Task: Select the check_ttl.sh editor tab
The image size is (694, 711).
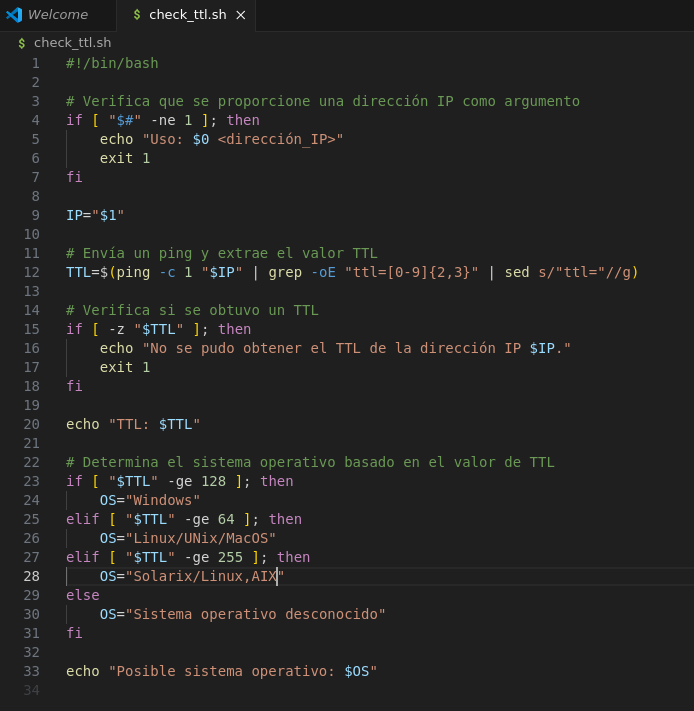Action: [187, 15]
